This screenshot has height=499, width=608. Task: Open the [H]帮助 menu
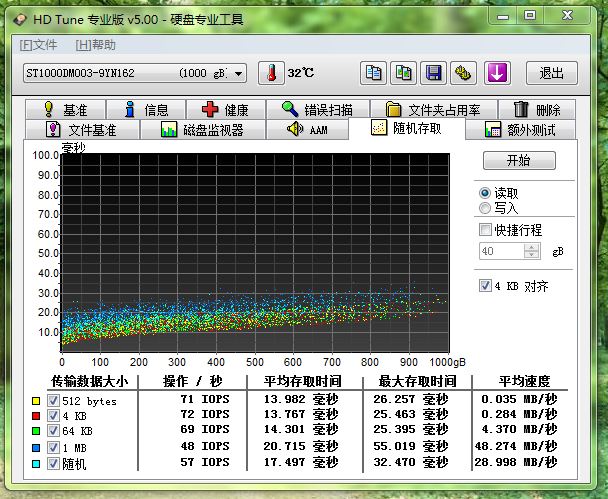coord(95,45)
